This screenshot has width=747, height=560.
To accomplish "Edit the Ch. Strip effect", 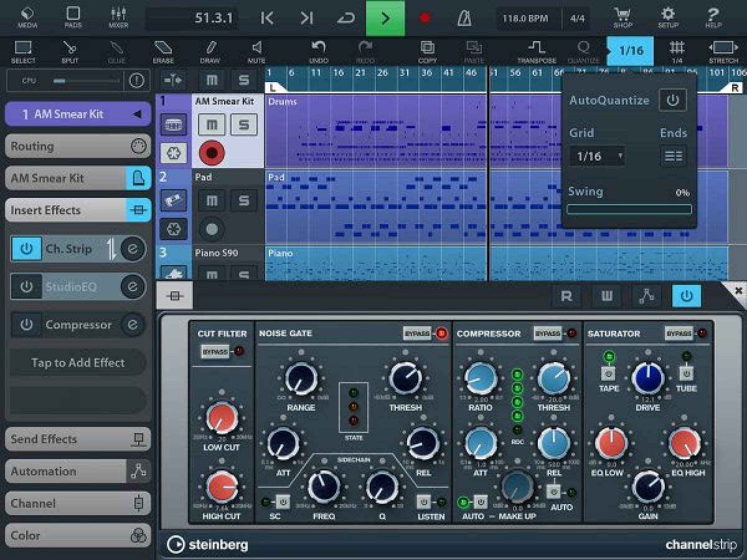I will (x=133, y=249).
